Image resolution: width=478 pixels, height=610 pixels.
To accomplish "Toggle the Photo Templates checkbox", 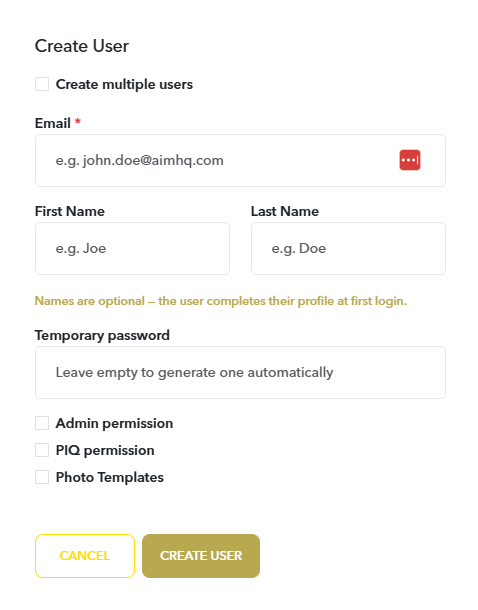I will click(42, 477).
